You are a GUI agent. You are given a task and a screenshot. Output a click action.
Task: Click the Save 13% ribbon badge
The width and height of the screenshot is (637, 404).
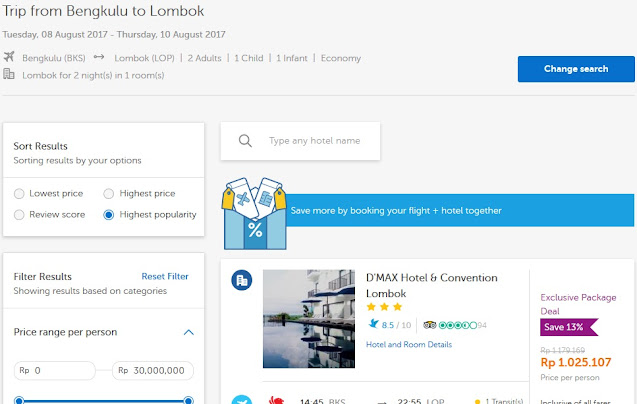click(x=569, y=327)
